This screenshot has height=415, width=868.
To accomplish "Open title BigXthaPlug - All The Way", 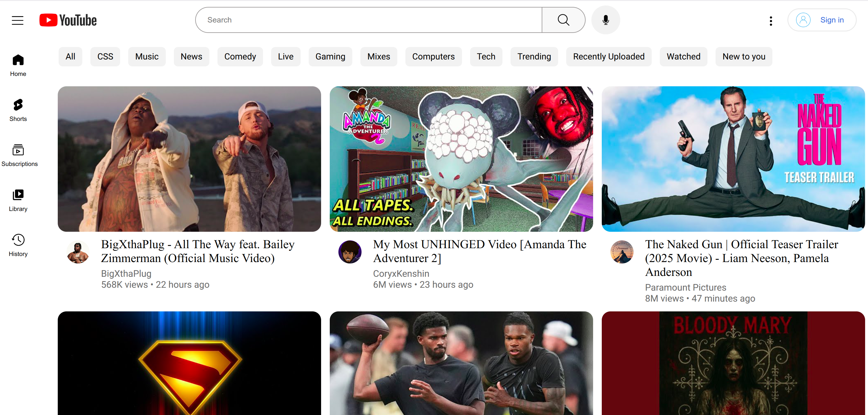I will (198, 251).
